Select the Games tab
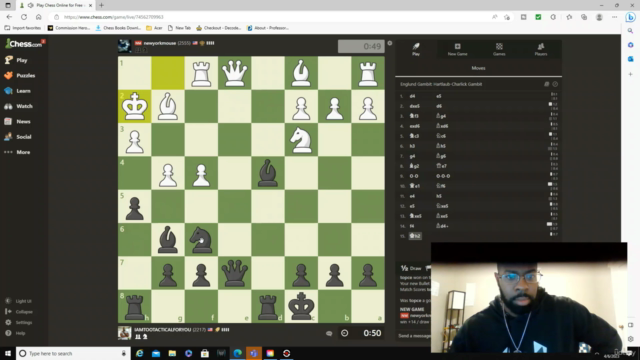 point(499,49)
